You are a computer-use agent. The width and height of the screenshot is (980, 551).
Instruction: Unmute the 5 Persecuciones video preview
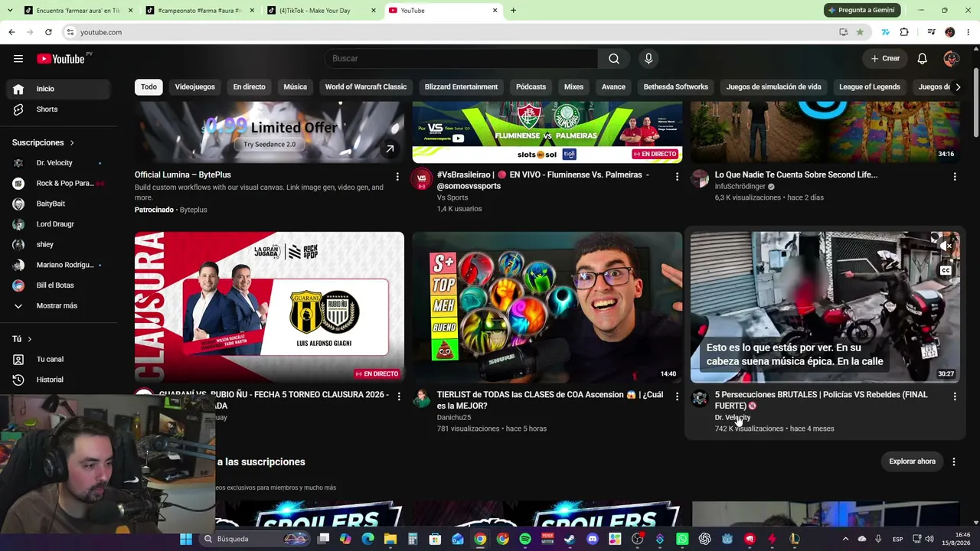[946, 246]
